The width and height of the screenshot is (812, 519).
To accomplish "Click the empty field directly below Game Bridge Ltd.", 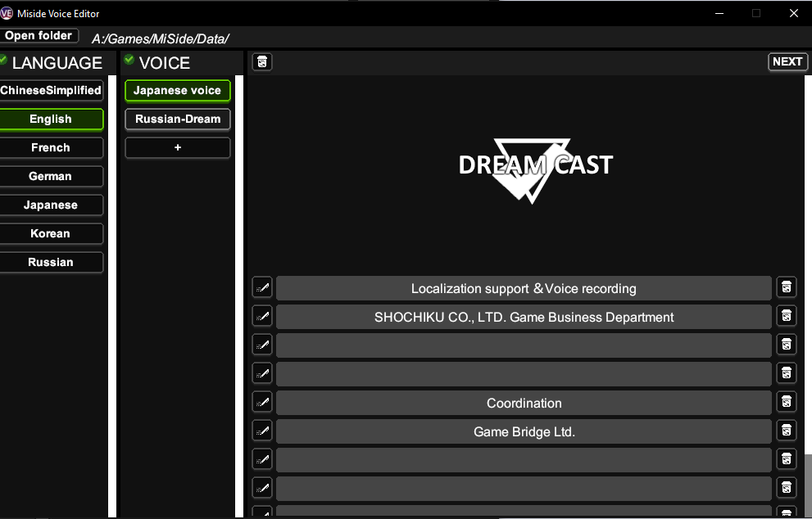I will click(524, 460).
